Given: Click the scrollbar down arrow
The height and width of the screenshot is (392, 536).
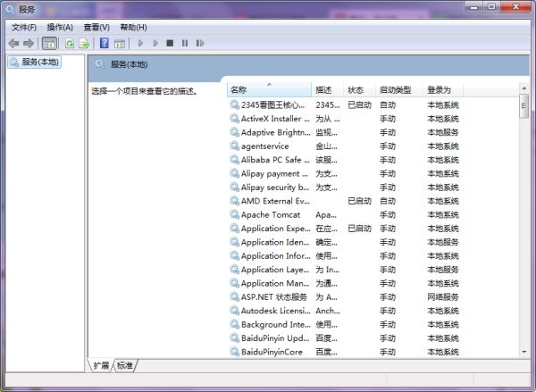Looking at the screenshot, I should pos(524,352).
